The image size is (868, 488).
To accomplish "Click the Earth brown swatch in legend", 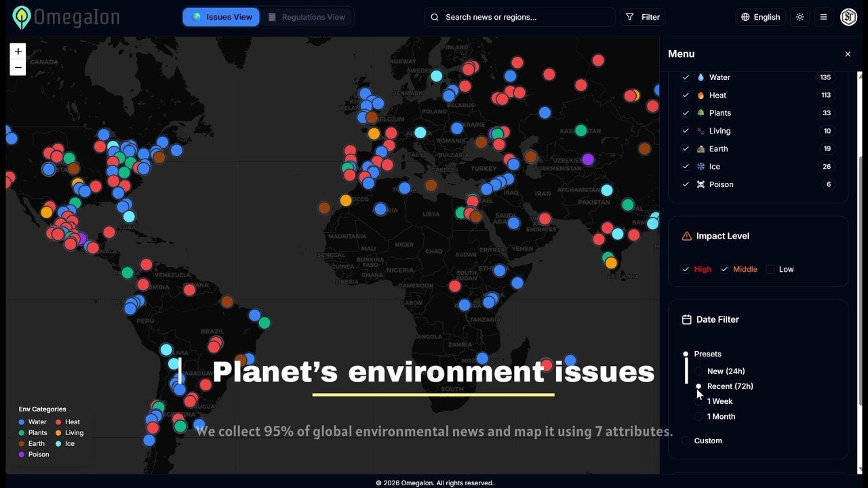I will coord(23,444).
